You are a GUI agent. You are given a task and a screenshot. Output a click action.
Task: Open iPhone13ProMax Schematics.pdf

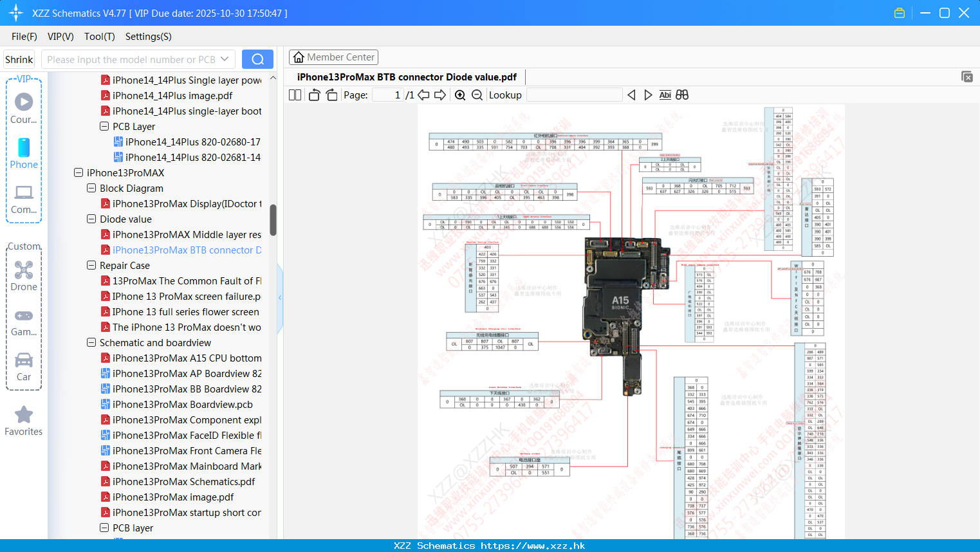point(183,481)
